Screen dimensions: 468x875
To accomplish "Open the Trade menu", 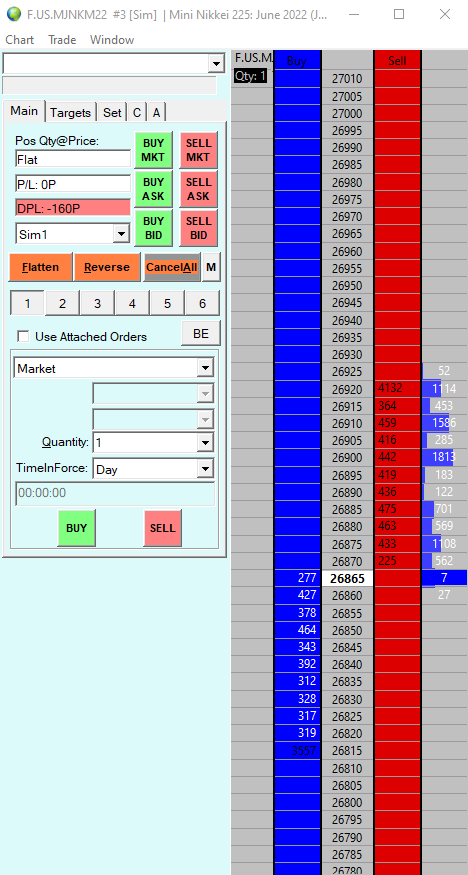I will (x=62, y=40).
